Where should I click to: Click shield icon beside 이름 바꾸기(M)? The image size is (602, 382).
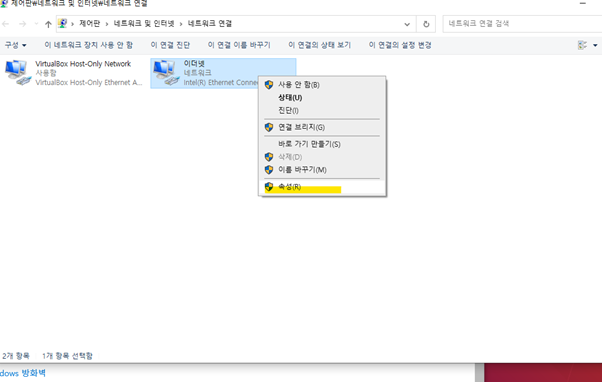point(269,170)
